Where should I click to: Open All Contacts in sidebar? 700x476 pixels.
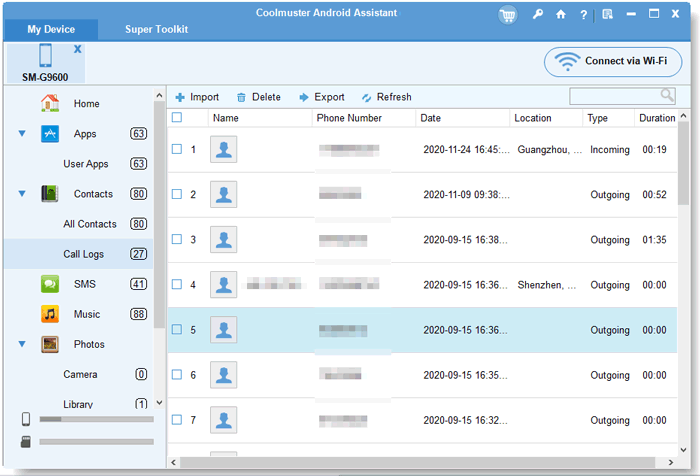[90, 224]
